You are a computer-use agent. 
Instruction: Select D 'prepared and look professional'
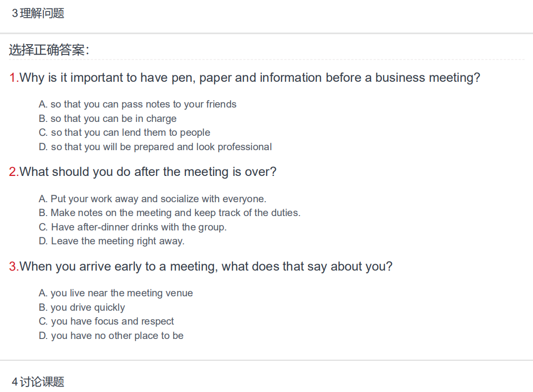pos(155,147)
